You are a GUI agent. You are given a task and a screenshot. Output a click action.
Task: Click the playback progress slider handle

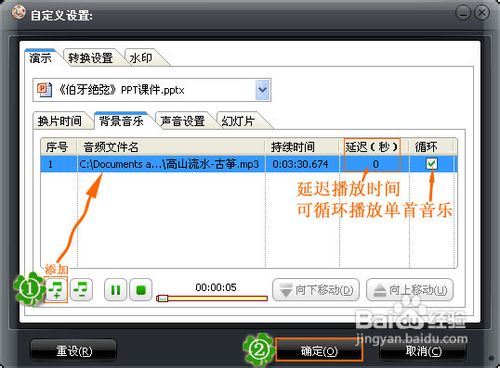pos(162,298)
